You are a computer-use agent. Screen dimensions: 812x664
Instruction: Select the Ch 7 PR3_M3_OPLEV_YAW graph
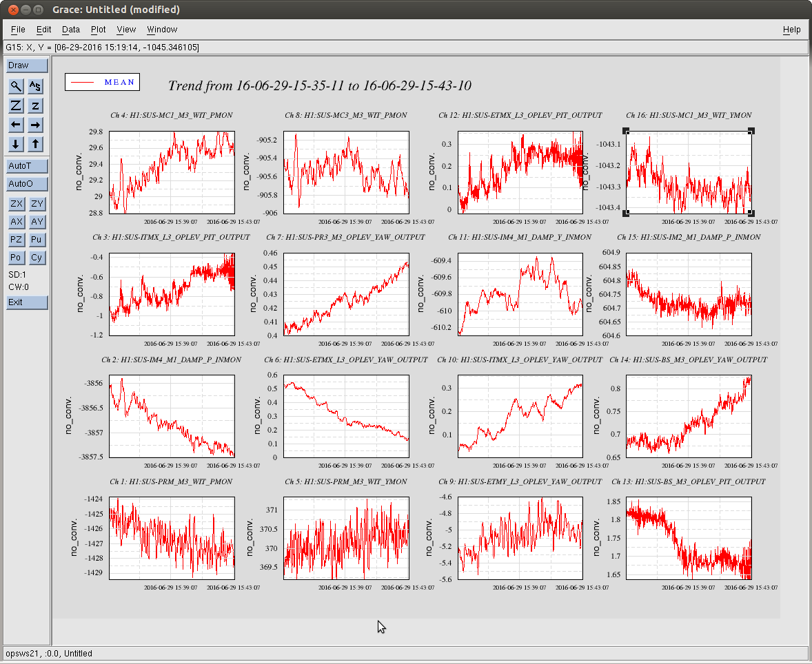click(346, 294)
